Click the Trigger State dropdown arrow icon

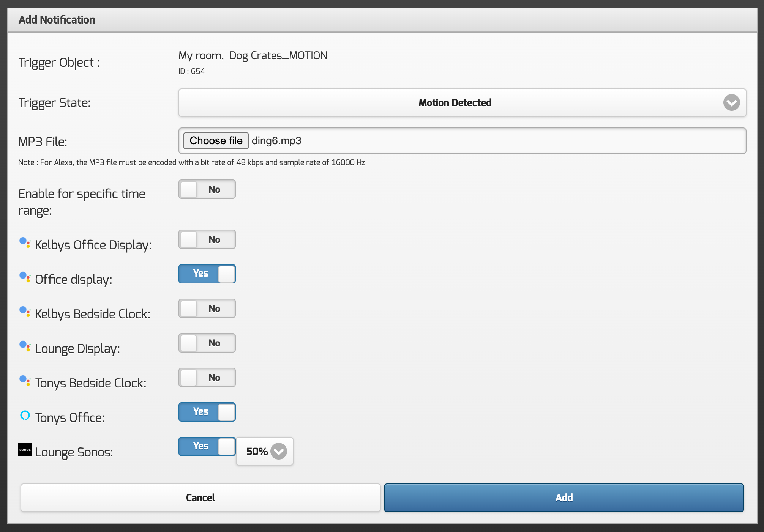731,103
